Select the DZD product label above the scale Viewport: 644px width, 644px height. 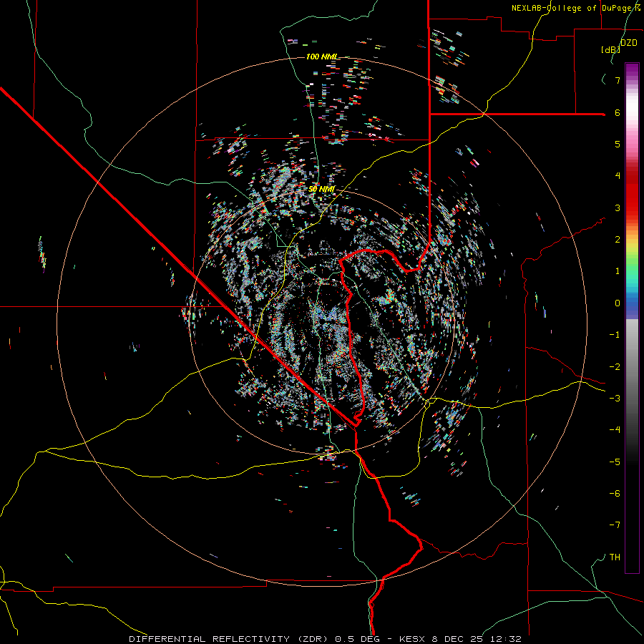[629, 43]
